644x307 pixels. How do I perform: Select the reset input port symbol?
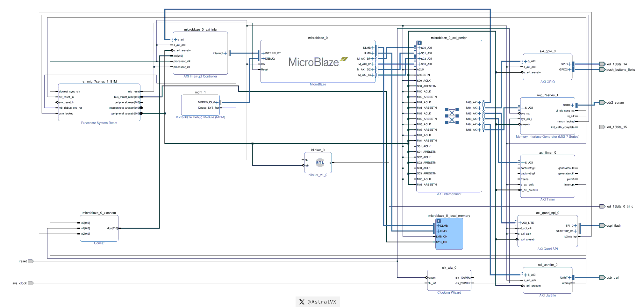point(31,261)
